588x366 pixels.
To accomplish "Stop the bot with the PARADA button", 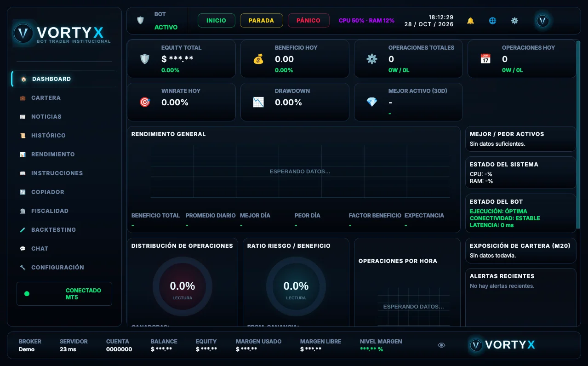I will coord(261,21).
